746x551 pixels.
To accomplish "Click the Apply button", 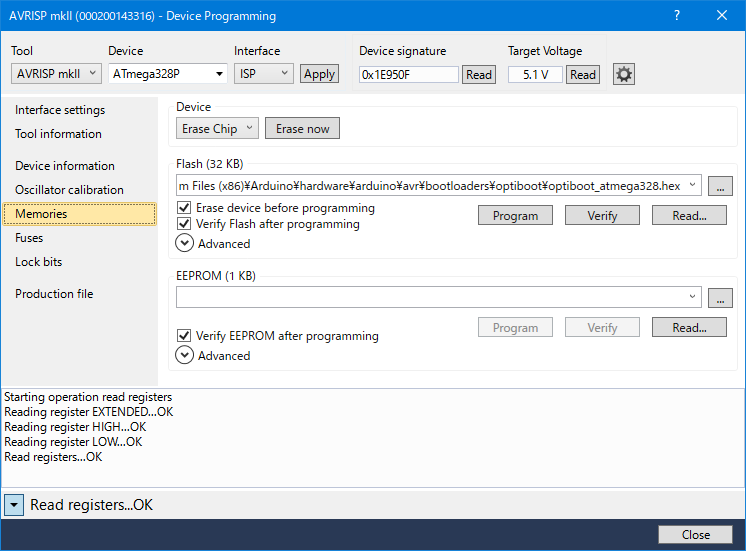I will click(319, 74).
